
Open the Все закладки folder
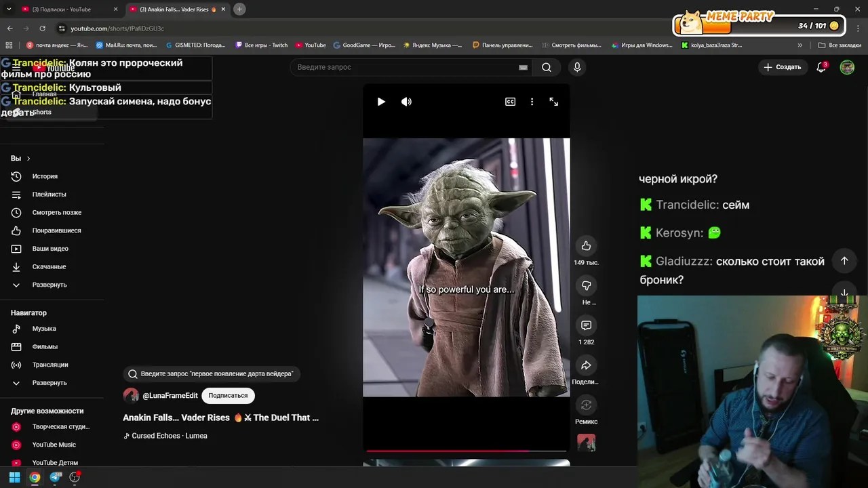[840, 45]
